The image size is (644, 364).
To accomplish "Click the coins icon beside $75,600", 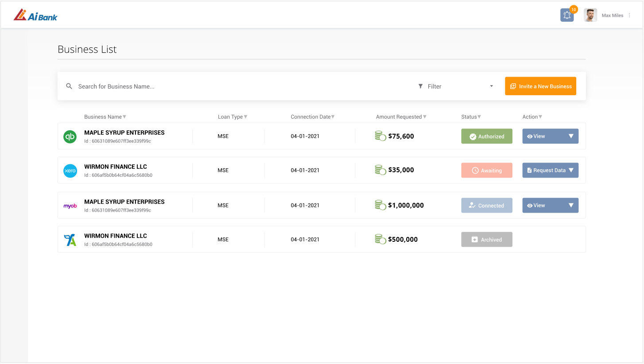I will (380, 136).
